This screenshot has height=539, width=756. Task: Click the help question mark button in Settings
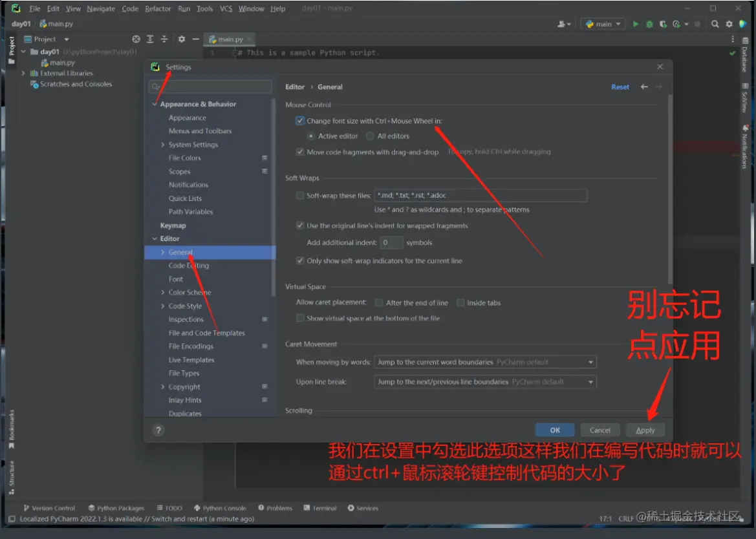click(x=158, y=430)
